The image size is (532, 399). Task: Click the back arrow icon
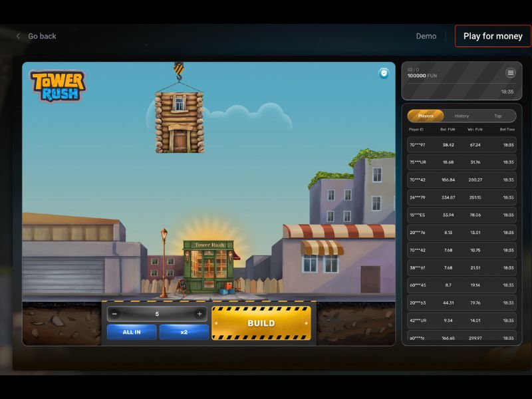(18, 37)
